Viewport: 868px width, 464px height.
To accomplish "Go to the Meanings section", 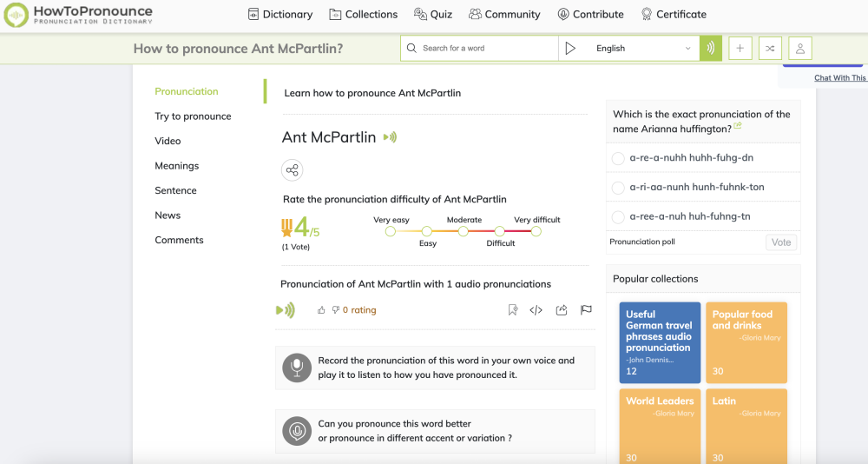I will click(x=176, y=166).
